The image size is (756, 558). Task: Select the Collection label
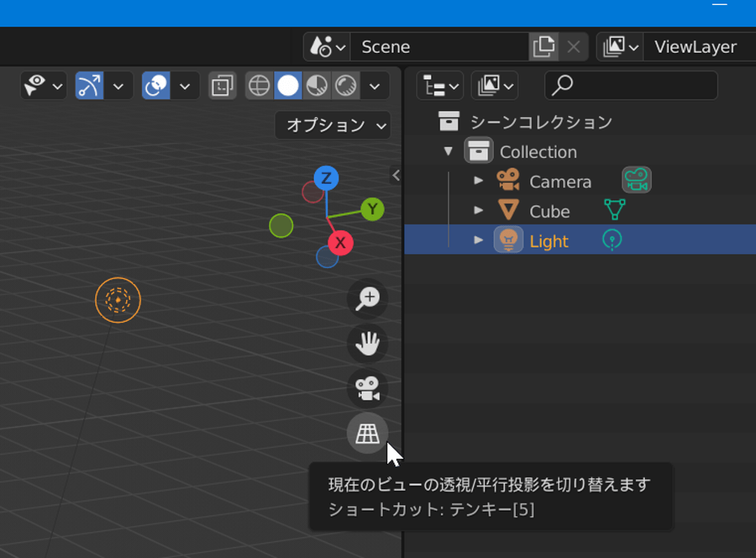(538, 152)
